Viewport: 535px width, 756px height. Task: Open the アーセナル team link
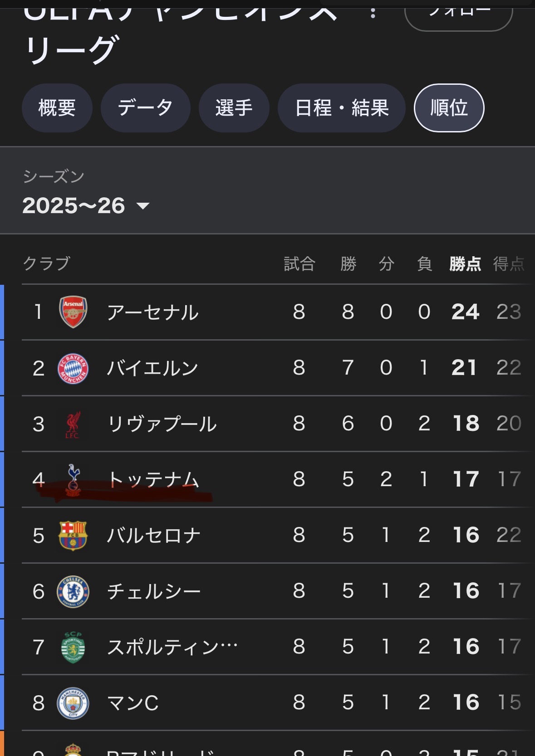click(152, 312)
